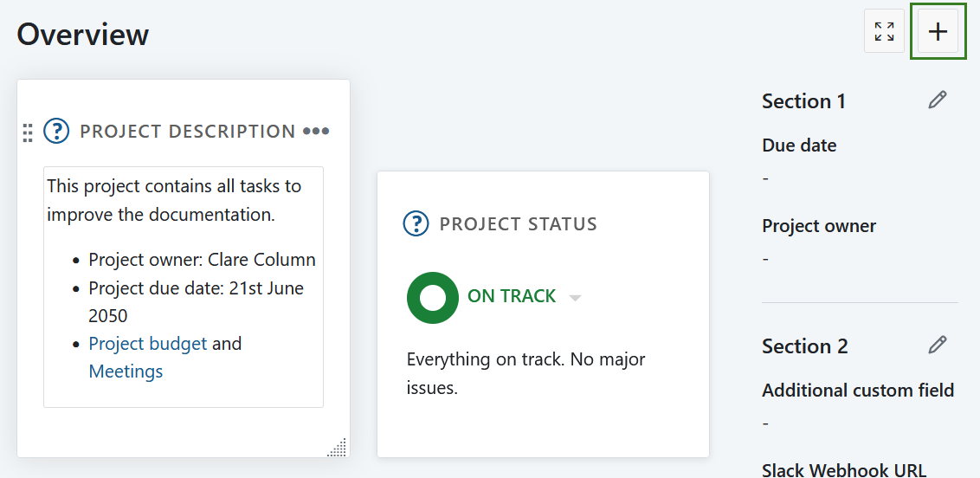Open Project Description three-dot menu
This screenshot has height=478, width=980.
point(316,132)
